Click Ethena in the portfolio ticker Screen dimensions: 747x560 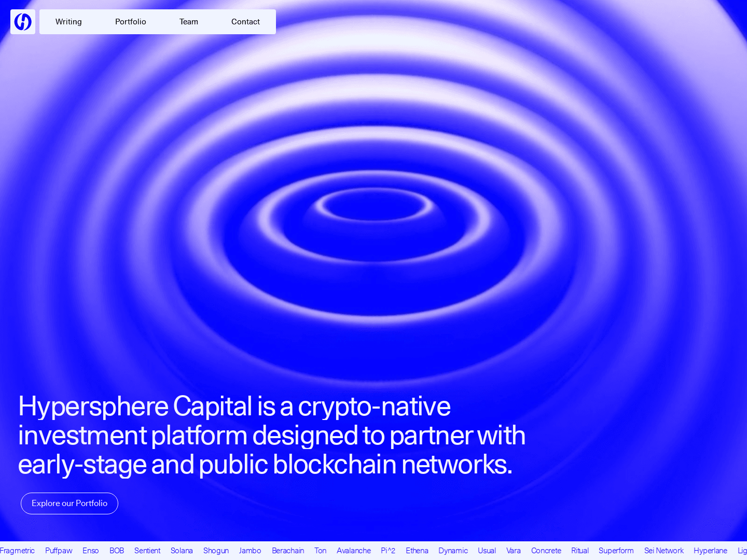coord(417,551)
